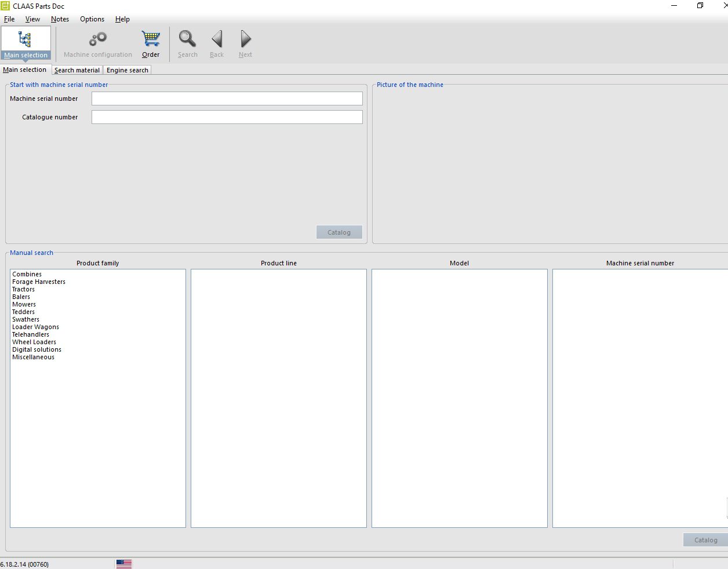This screenshot has width=728, height=569.
Task: Select the US flag language icon
Action: (x=124, y=564)
